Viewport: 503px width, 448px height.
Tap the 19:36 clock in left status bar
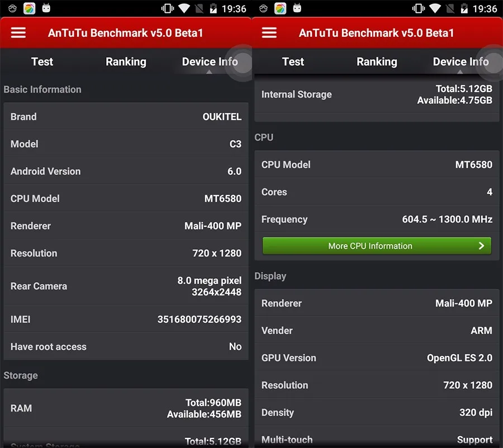coord(234,9)
